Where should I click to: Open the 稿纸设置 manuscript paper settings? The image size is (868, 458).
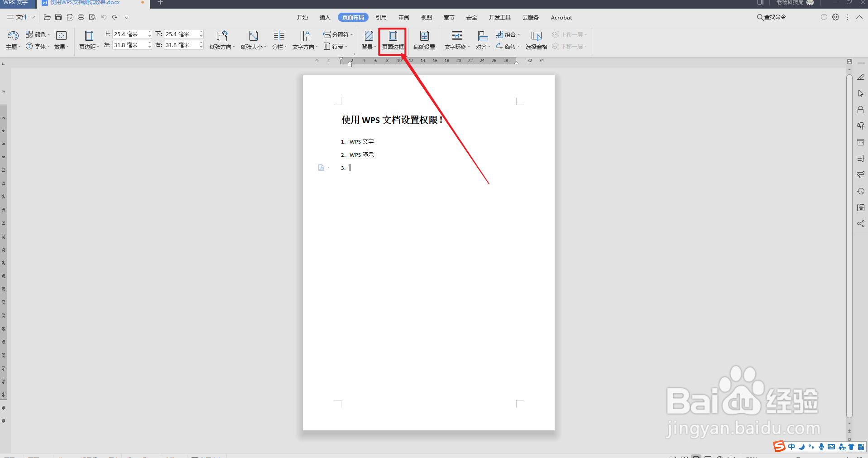[x=424, y=40]
